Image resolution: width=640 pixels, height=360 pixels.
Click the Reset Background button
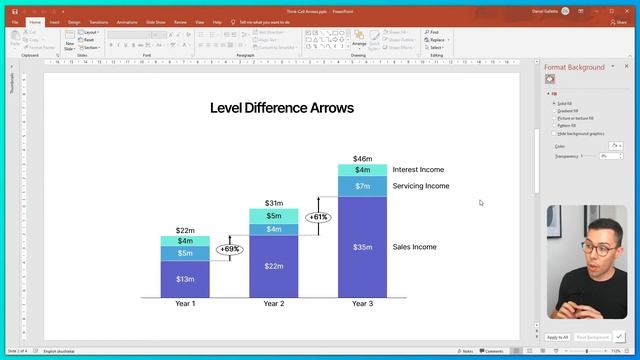point(592,338)
